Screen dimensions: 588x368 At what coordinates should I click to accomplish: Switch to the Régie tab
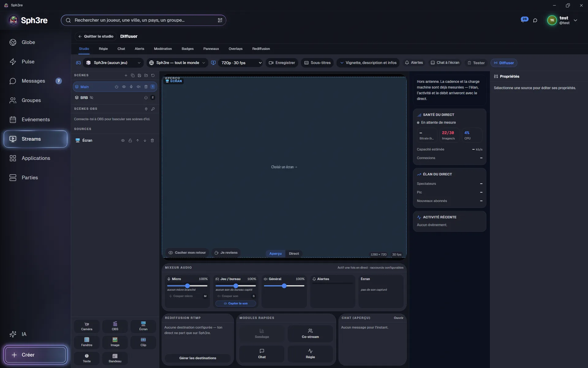(x=103, y=49)
